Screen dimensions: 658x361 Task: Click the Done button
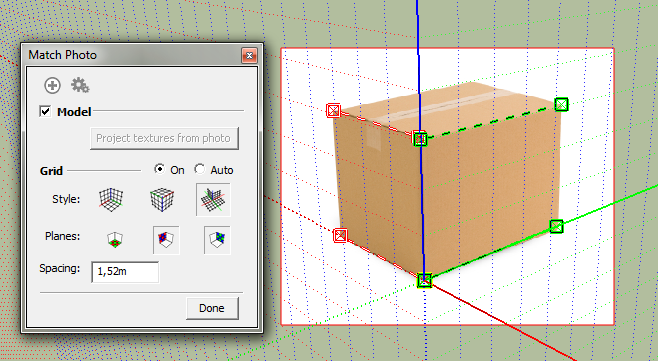(x=212, y=308)
